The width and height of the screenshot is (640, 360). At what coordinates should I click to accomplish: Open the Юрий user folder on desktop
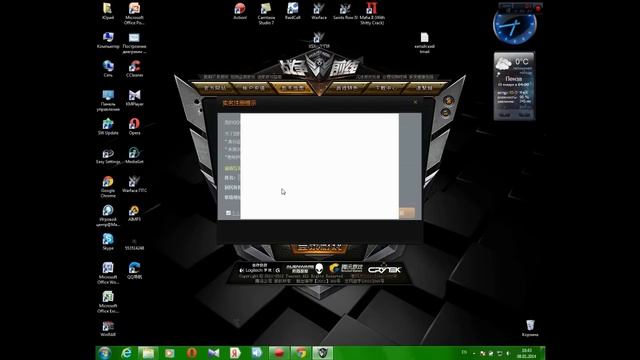click(108, 11)
